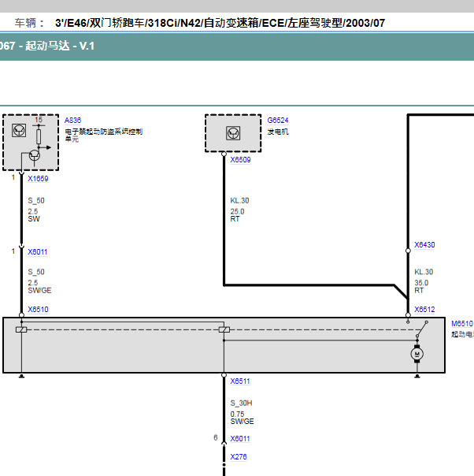This screenshot has width=474, height=476.
Task: Click the X1659 connector link
Action: [38, 178]
